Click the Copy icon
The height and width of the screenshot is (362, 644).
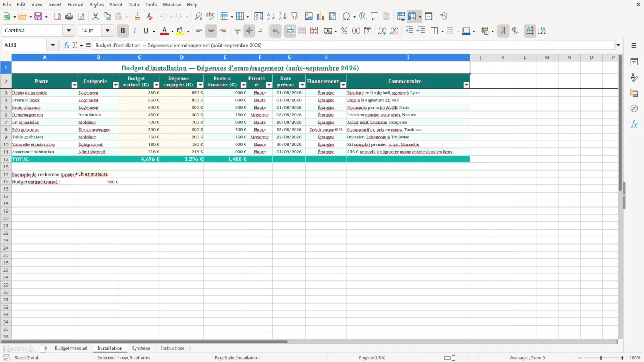(107, 17)
